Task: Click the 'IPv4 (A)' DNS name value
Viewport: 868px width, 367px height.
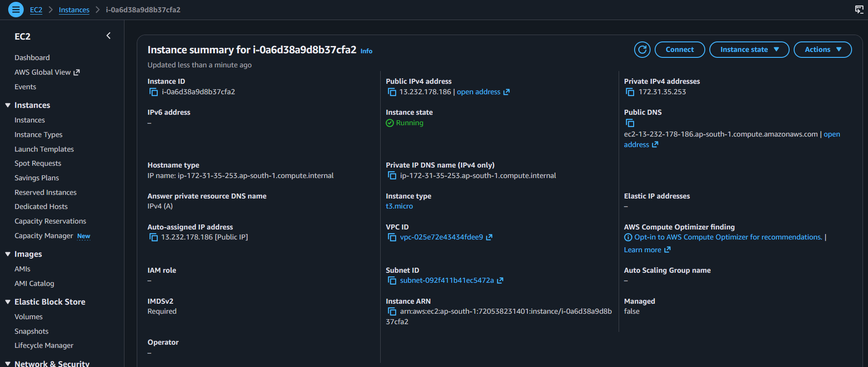Action: coord(160,206)
